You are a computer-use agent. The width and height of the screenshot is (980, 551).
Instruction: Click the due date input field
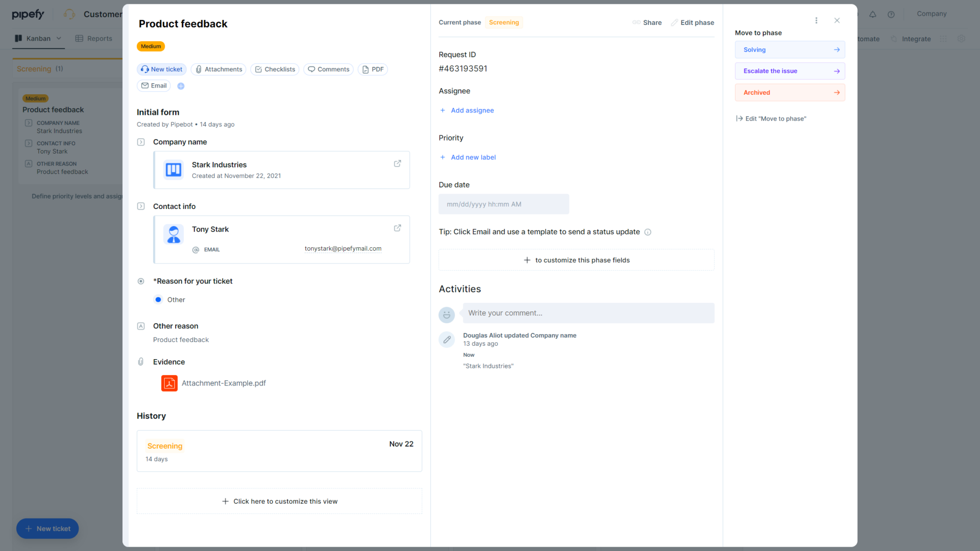click(x=503, y=204)
